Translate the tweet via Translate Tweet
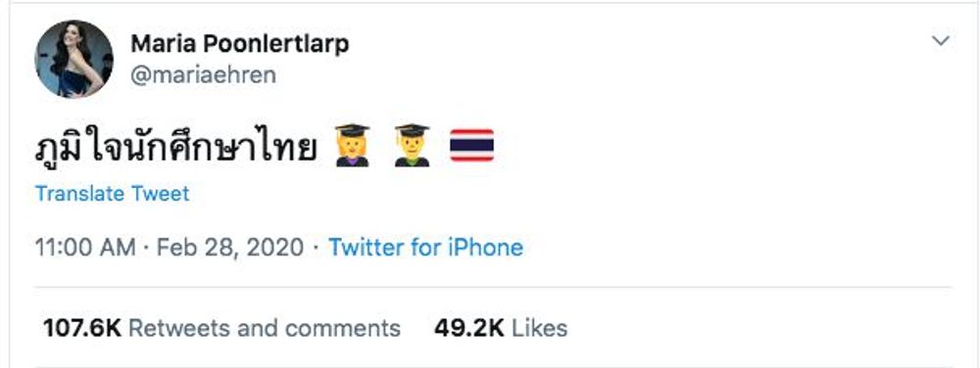This screenshot has height=368, width=980. tap(112, 194)
